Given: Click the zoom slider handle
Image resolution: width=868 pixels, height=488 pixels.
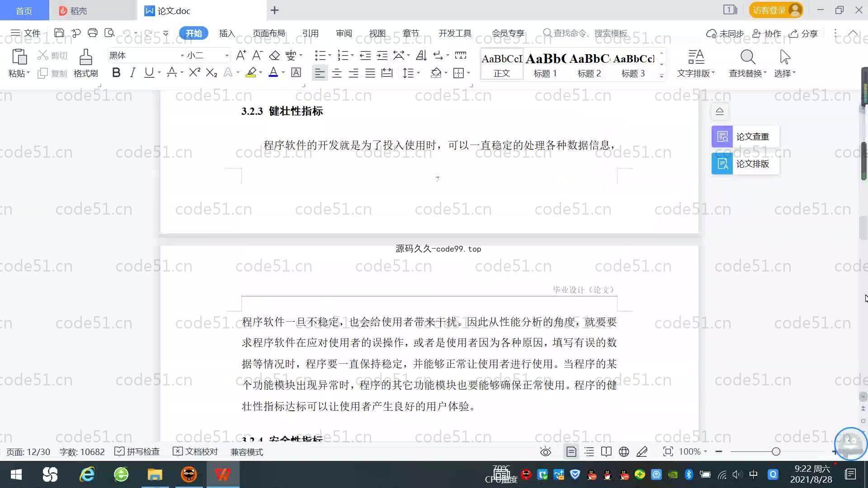Looking at the screenshot, I should [776, 452].
